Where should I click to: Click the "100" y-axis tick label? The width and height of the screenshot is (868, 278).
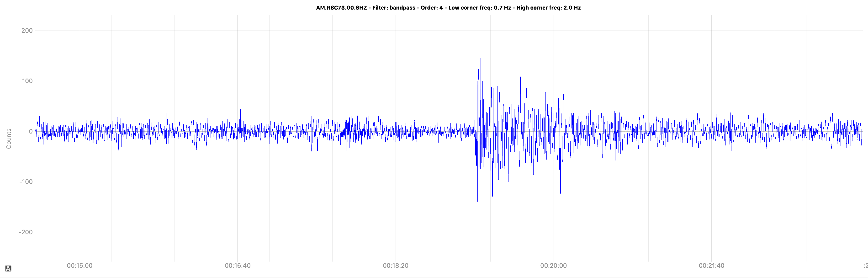[x=27, y=81]
